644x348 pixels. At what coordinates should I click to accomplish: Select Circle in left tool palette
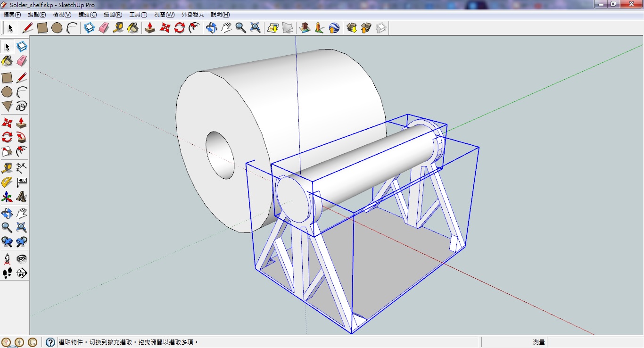7,92
